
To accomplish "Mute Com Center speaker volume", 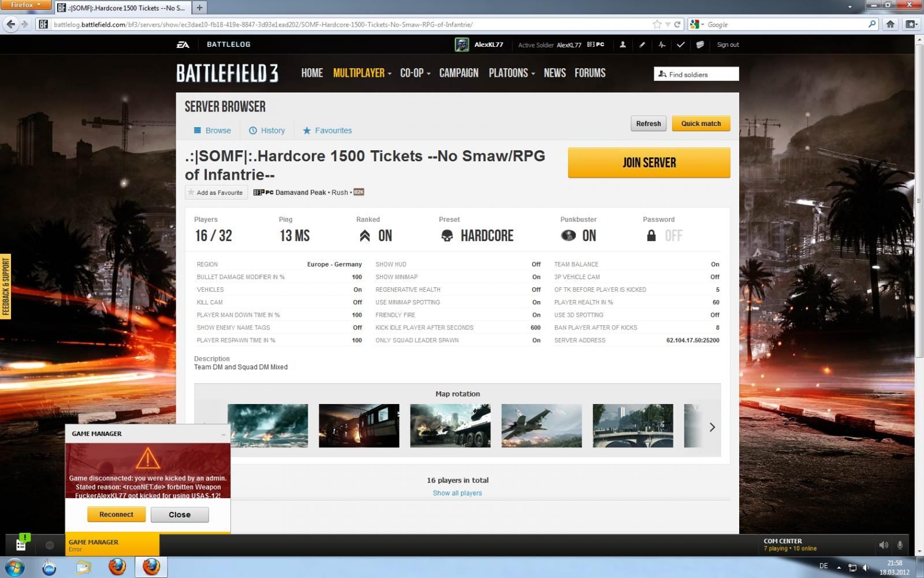I will (884, 545).
